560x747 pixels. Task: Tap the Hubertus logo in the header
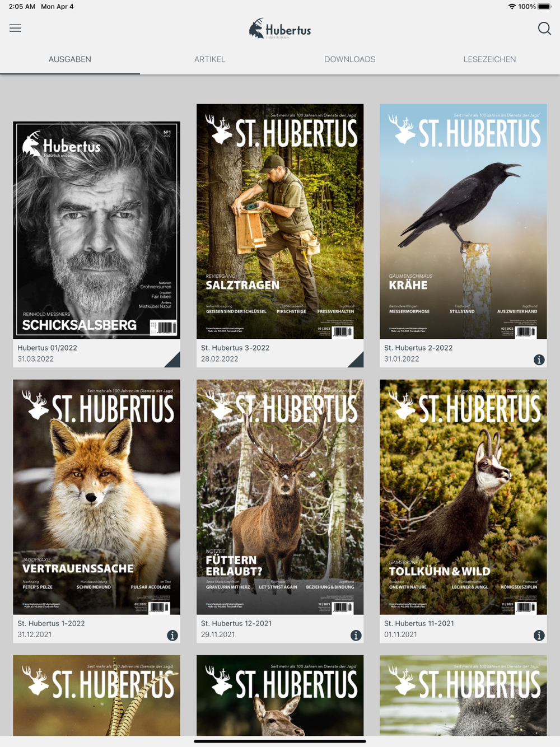tap(280, 29)
